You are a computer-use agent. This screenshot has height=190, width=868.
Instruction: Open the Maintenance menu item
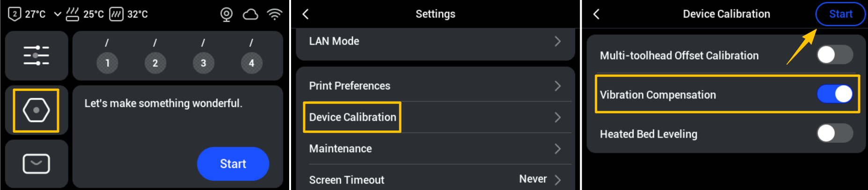pos(435,149)
